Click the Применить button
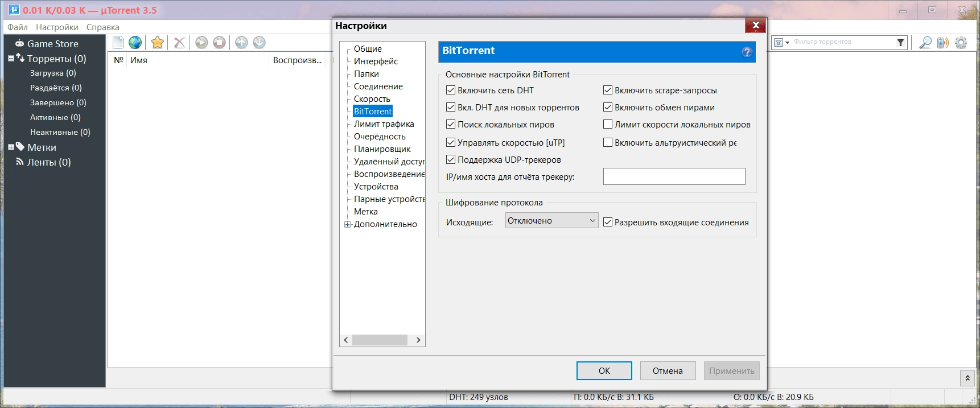 pos(731,370)
